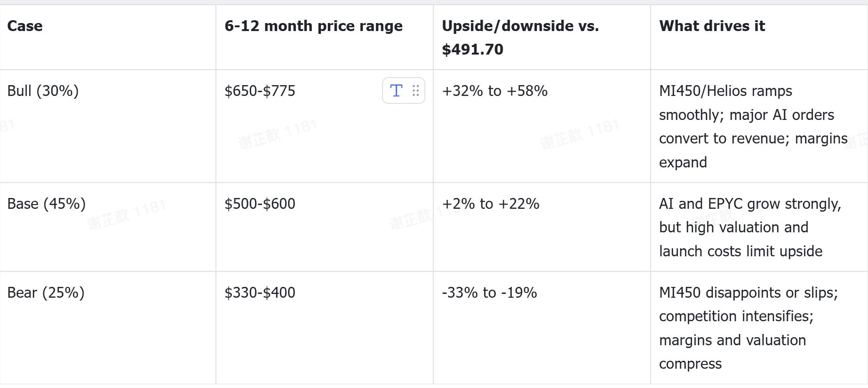Place cursor in '$330-$400' cell

(x=325, y=328)
